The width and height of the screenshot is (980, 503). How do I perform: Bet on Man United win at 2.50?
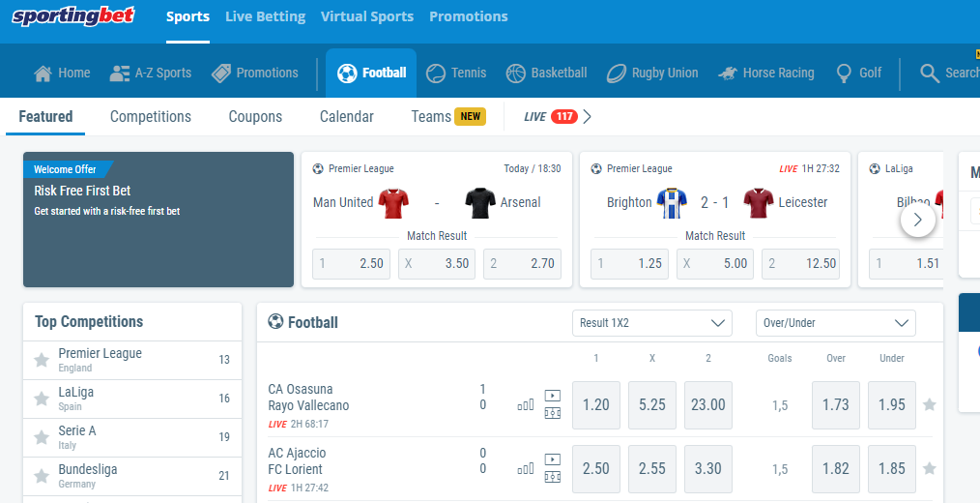click(x=352, y=263)
